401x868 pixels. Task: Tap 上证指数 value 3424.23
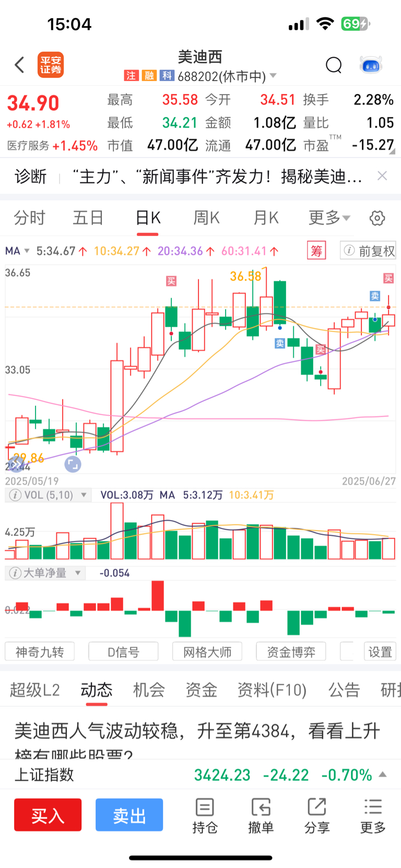pos(222,775)
